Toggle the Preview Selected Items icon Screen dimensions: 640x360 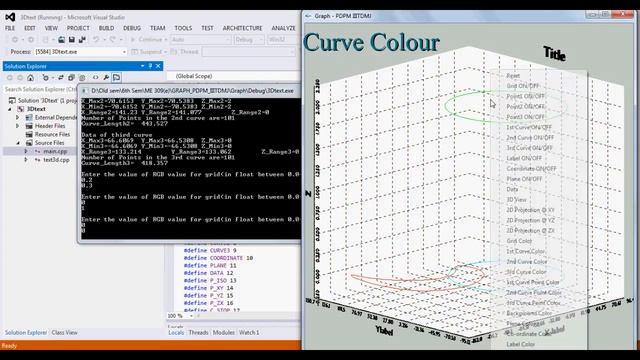coord(116,78)
